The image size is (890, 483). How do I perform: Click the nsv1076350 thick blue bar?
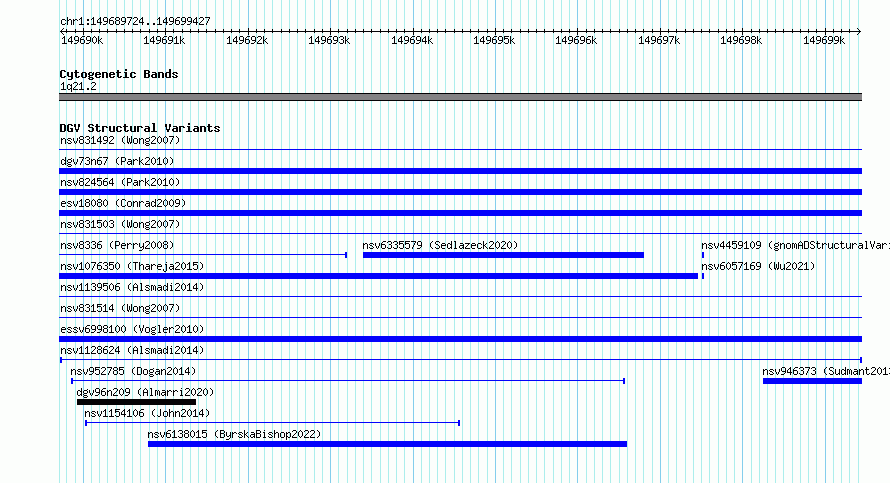[379, 276]
